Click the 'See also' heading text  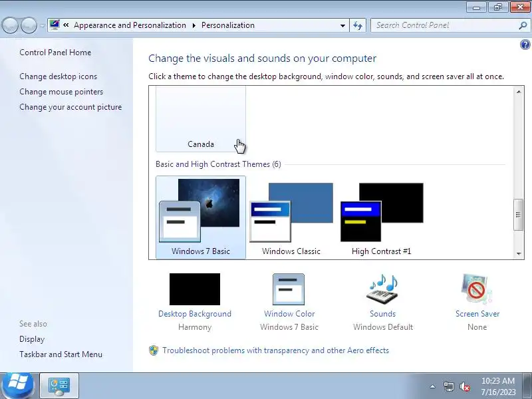(x=33, y=324)
